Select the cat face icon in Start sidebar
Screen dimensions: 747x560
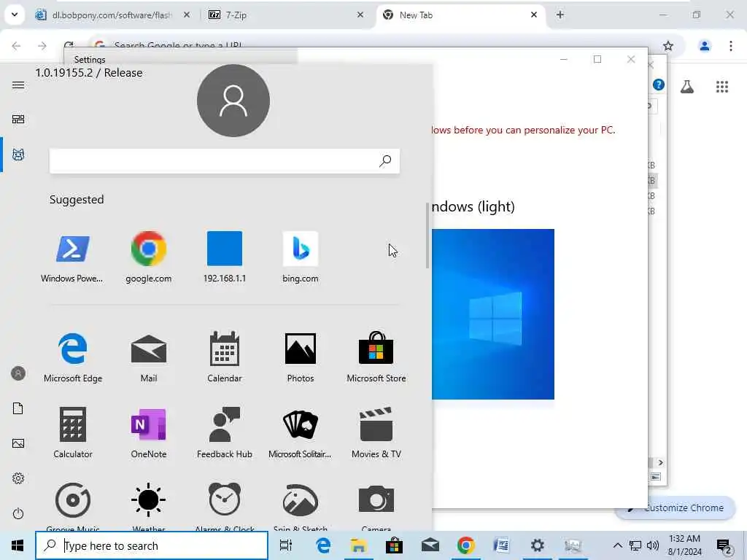coord(18,155)
